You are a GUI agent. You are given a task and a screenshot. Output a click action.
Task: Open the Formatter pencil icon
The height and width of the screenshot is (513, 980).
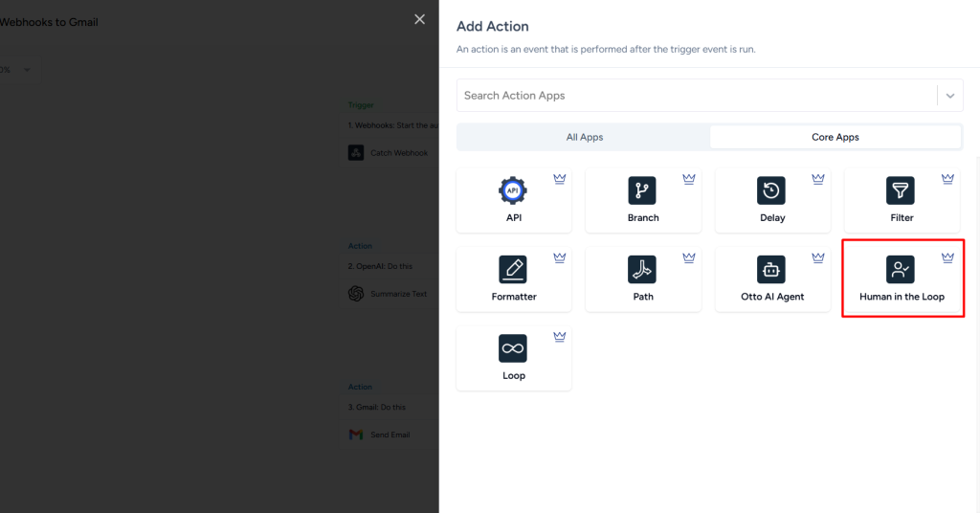[x=513, y=269]
